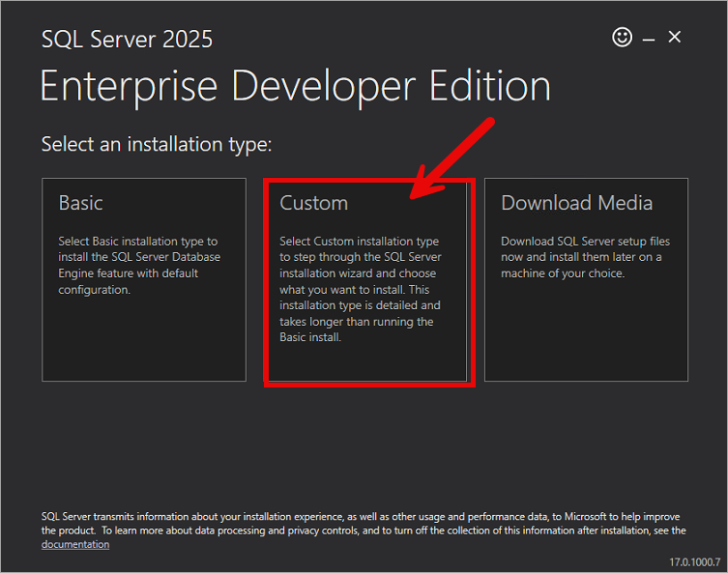The height and width of the screenshot is (573, 728).
Task: Click the "Custom" tile heading
Action: point(313,203)
